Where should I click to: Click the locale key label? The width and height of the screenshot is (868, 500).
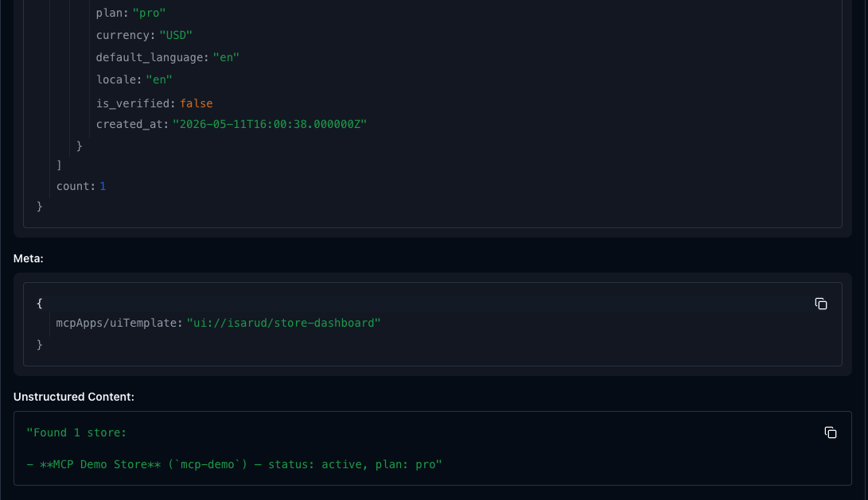[119, 79]
